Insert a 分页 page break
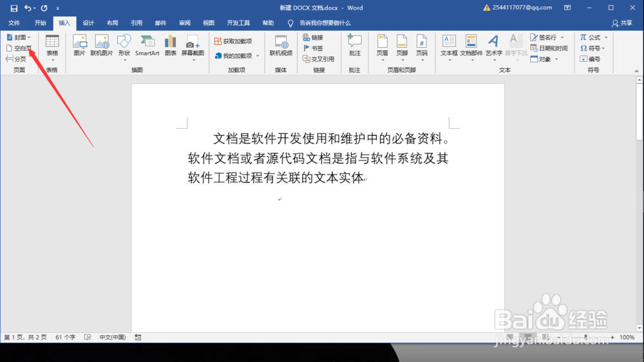Screen dimensions: 644x362 pos(17,59)
